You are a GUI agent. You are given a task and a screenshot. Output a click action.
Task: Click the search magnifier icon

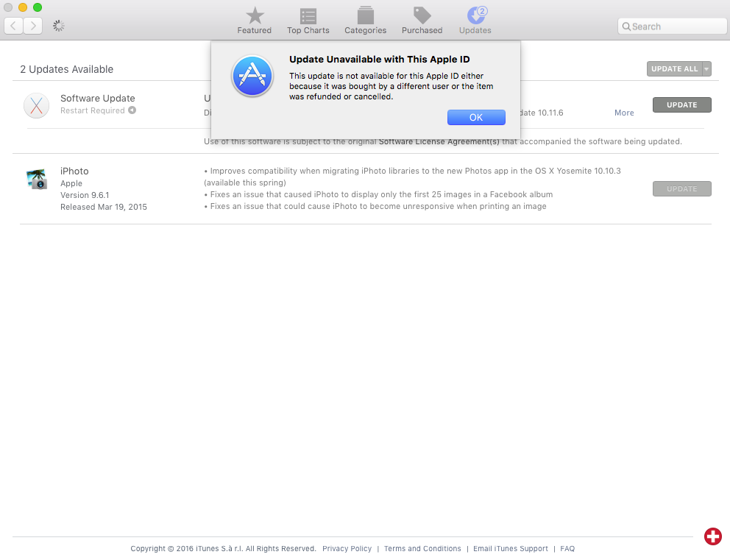coord(626,26)
